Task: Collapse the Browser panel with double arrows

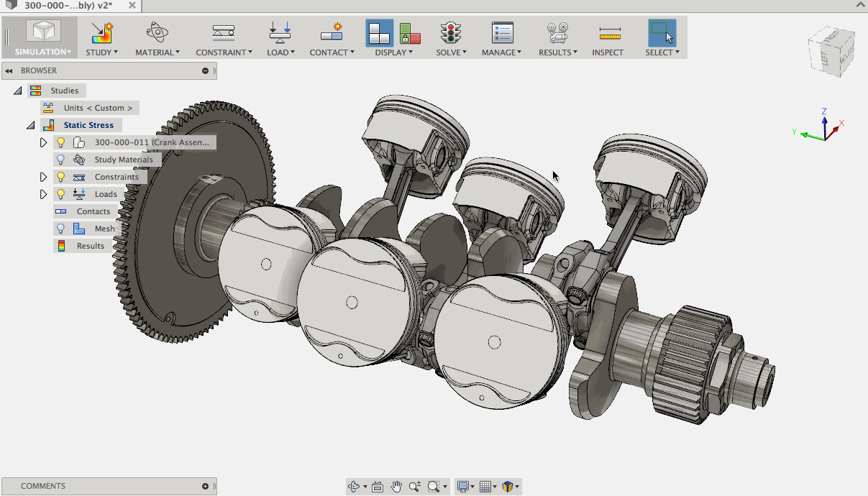Action: click(x=9, y=70)
